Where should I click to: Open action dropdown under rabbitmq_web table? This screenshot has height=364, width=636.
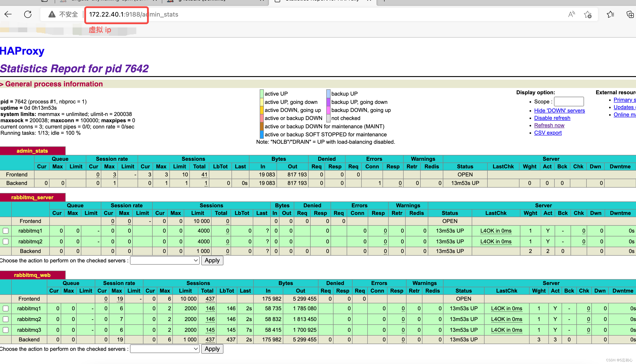(x=164, y=349)
